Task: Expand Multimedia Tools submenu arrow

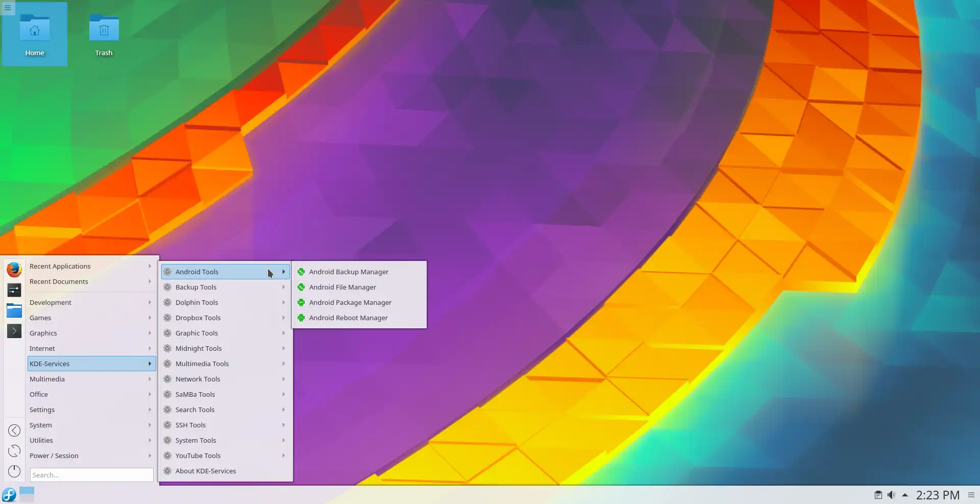Action: 284,364
